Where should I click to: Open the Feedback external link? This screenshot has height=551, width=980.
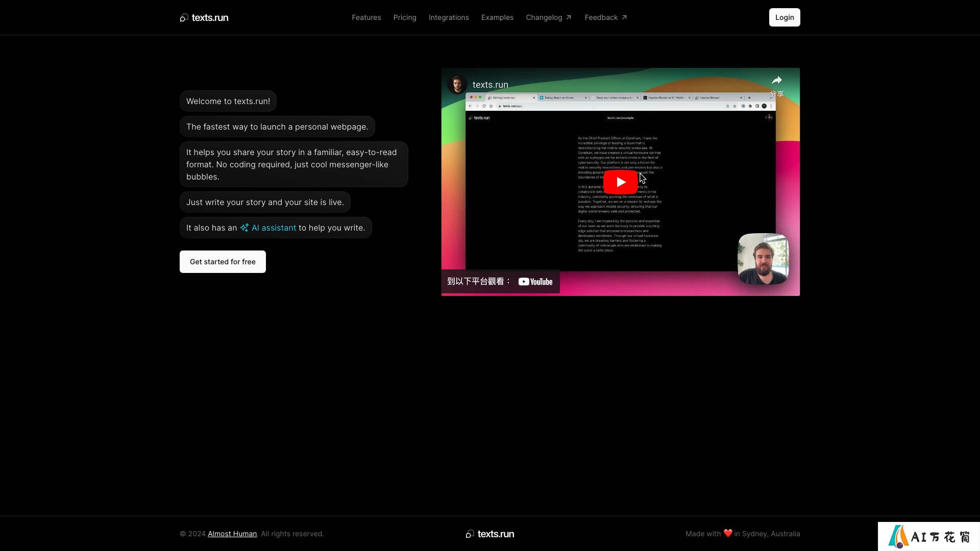click(x=606, y=17)
